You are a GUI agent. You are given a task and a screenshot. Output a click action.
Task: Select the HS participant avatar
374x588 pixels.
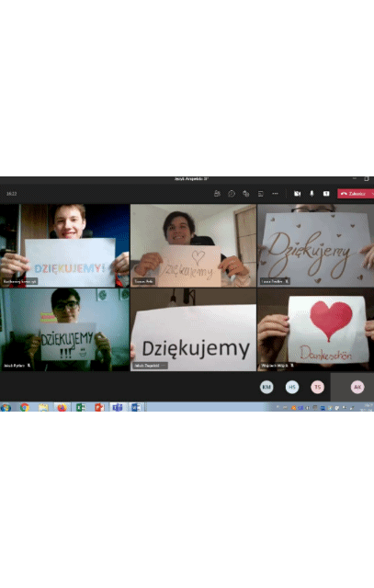(x=292, y=387)
